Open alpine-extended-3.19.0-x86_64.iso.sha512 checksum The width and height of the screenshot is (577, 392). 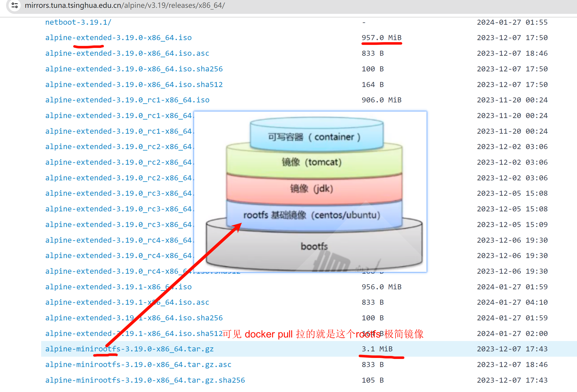click(x=134, y=85)
